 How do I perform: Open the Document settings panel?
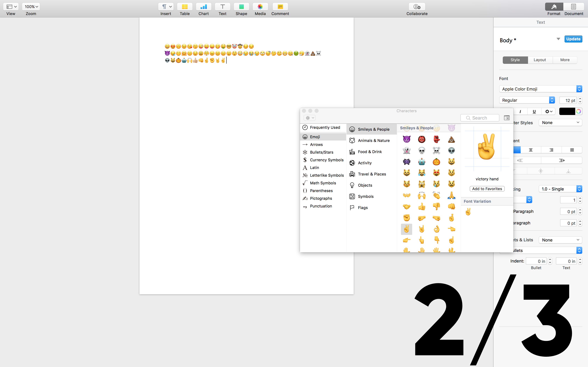(573, 7)
